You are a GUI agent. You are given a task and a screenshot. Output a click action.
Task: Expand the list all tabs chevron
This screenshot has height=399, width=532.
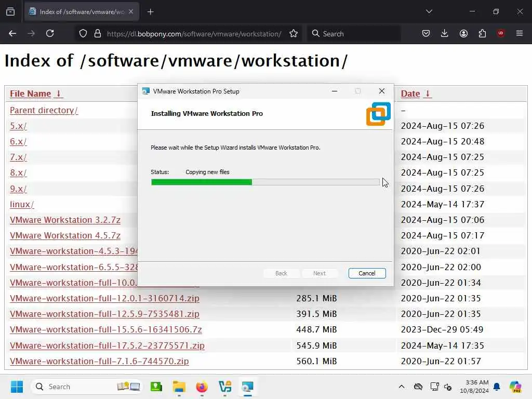tap(429, 11)
